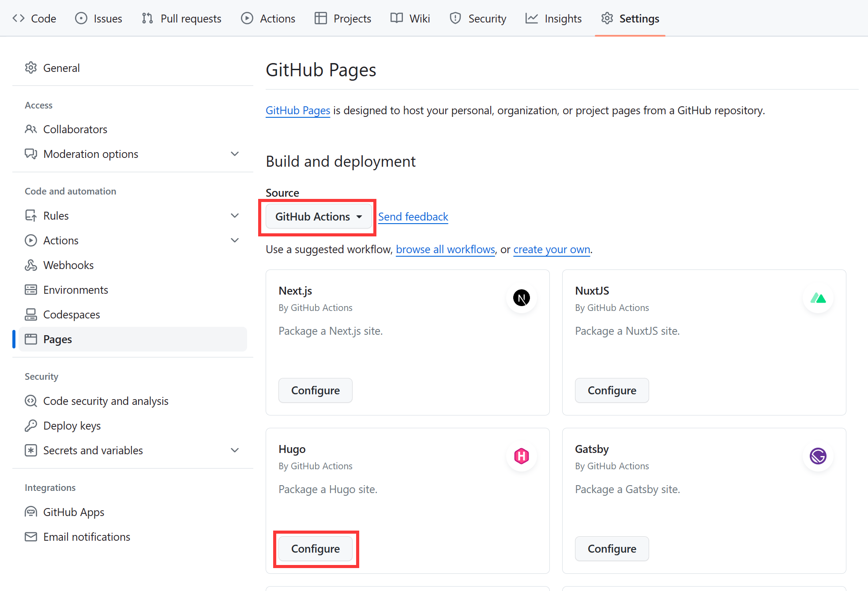This screenshot has height=591, width=868.
Task: Open Codespaces settings label
Action: point(71,314)
